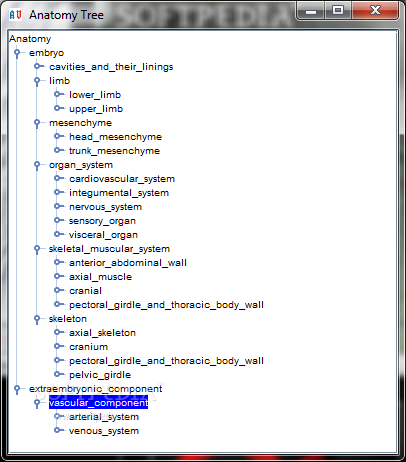The height and width of the screenshot is (462, 406).
Task: Collapse the organ_system node handle
Action: tap(37, 165)
